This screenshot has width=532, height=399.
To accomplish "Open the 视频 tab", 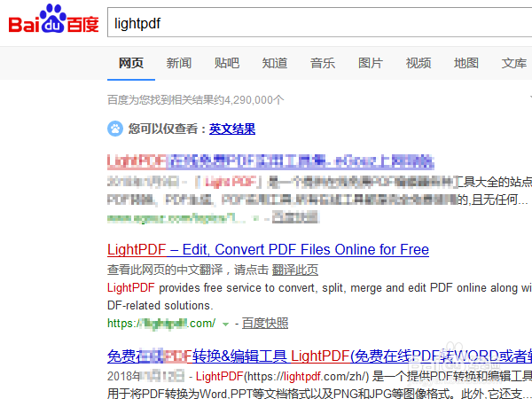I will pos(419,63).
